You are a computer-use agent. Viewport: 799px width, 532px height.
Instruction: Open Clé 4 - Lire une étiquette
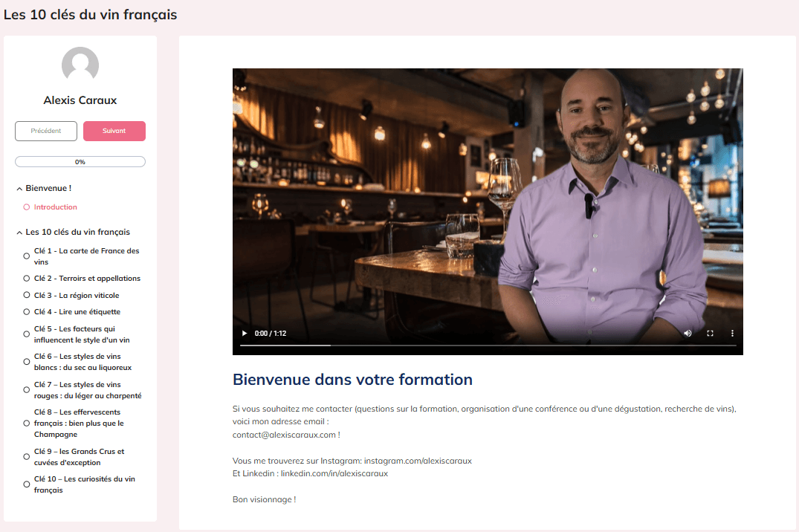[77, 312]
